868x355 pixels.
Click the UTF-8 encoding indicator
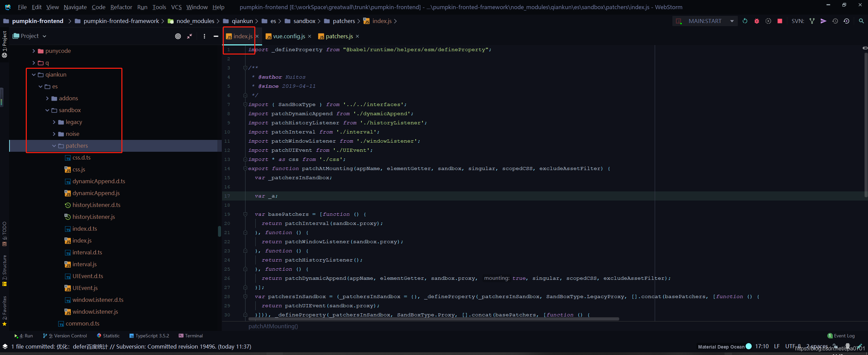click(x=793, y=346)
